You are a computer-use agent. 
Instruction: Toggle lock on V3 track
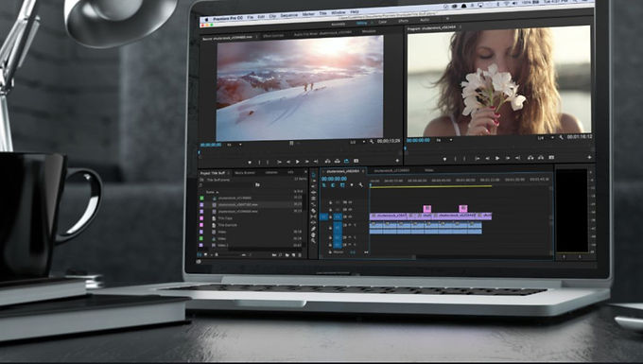click(330, 202)
